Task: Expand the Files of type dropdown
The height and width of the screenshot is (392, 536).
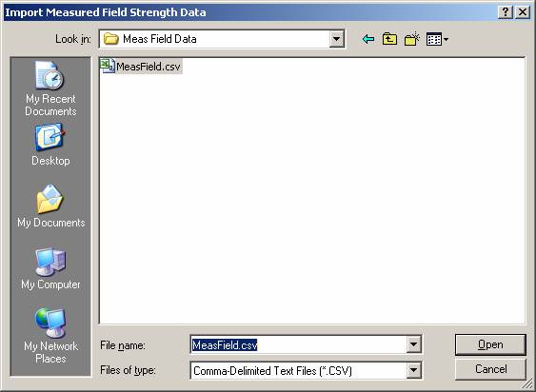Action: point(413,370)
